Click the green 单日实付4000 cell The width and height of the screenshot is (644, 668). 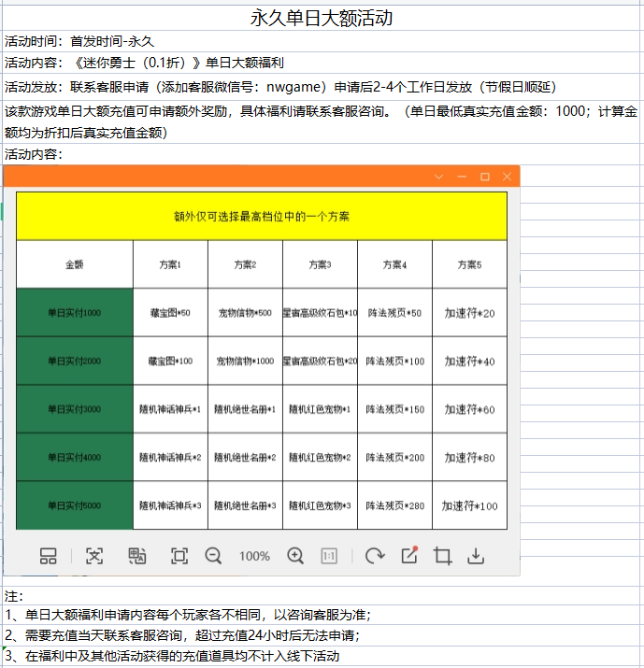tap(75, 457)
